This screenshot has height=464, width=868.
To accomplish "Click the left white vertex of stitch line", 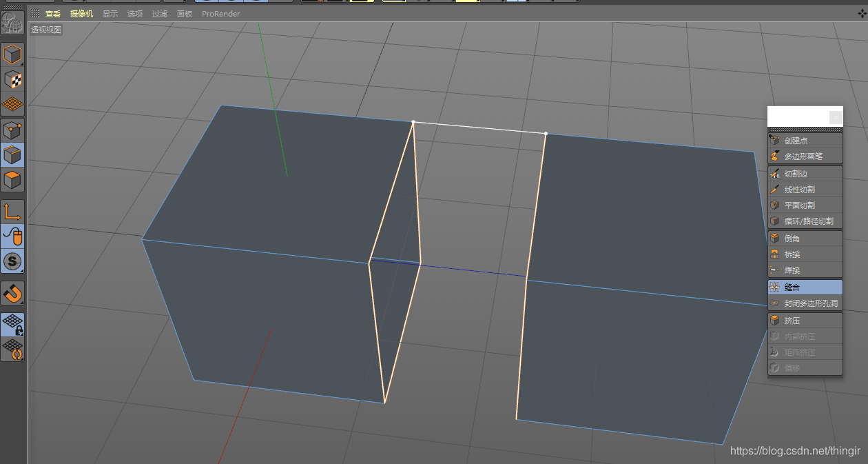I will tap(413, 122).
